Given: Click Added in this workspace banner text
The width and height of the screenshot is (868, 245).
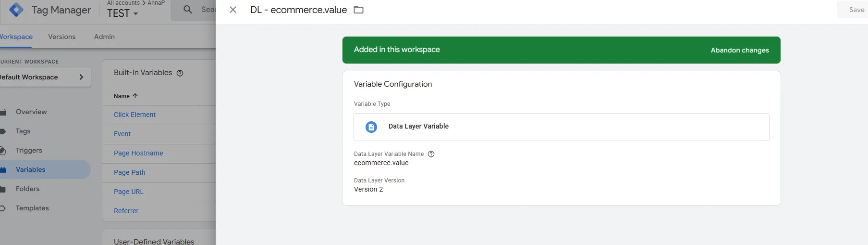Looking at the screenshot, I should click(x=397, y=50).
